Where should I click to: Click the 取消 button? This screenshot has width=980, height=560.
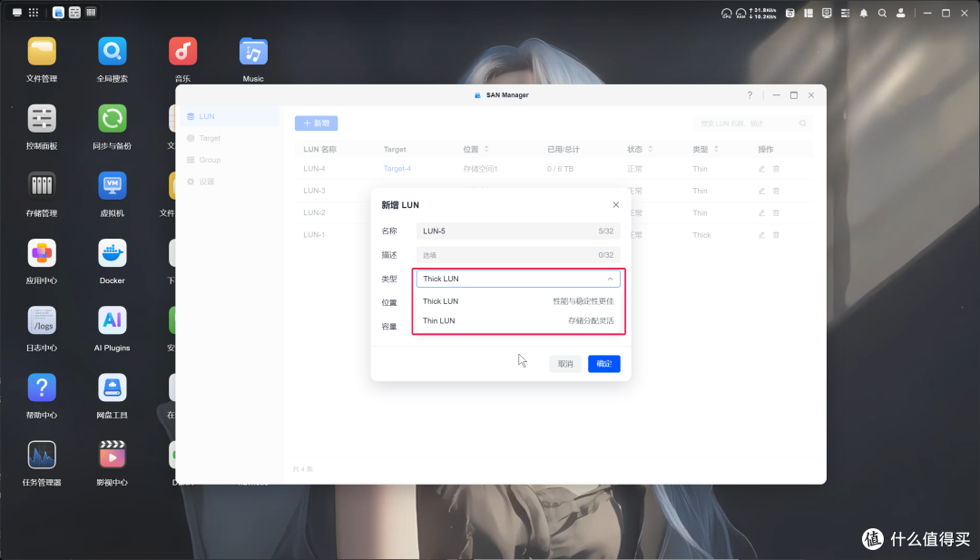pyautogui.click(x=565, y=364)
